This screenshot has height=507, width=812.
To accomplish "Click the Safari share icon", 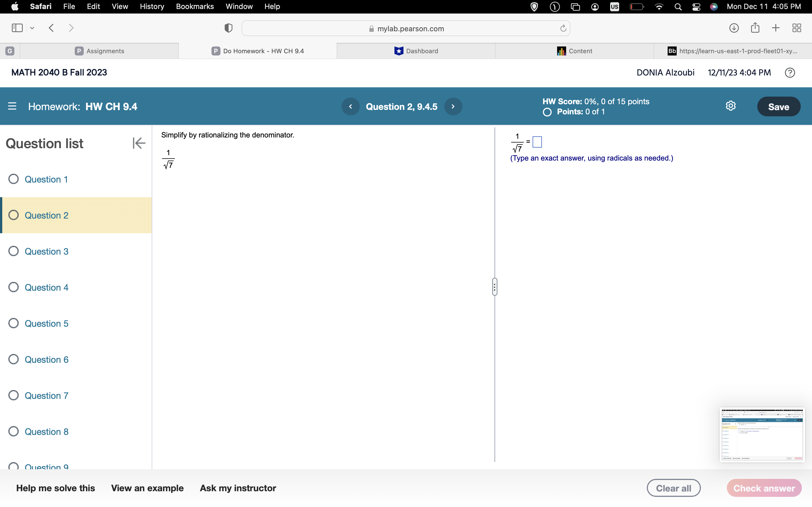I will pos(754,28).
